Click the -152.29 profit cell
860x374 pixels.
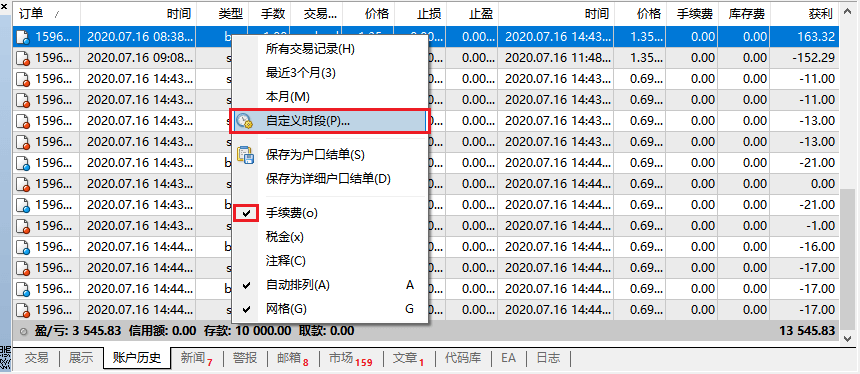(x=805, y=58)
